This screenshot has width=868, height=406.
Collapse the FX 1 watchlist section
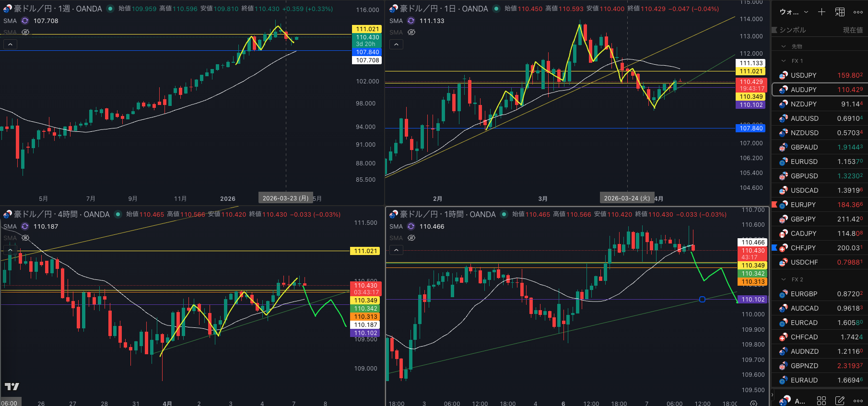click(784, 61)
